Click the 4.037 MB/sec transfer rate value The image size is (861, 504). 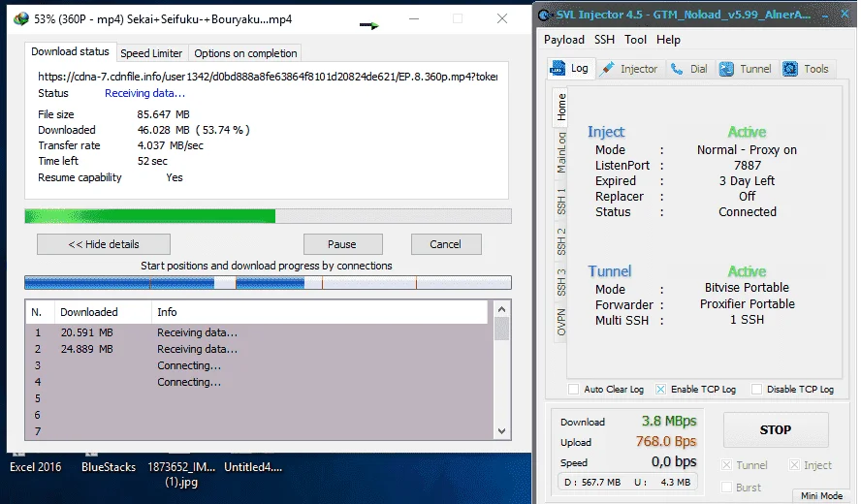click(x=171, y=145)
